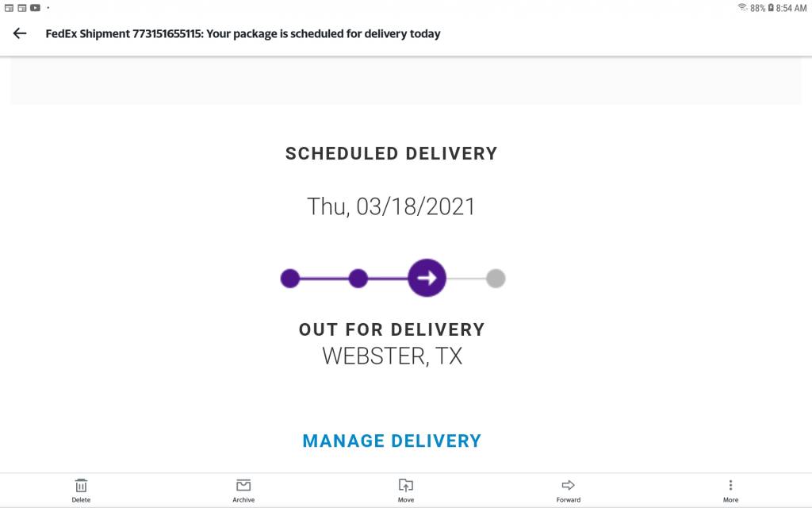Tap the first notification icon in status bar
This screenshot has width=812, height=508.
coord(9,8)
